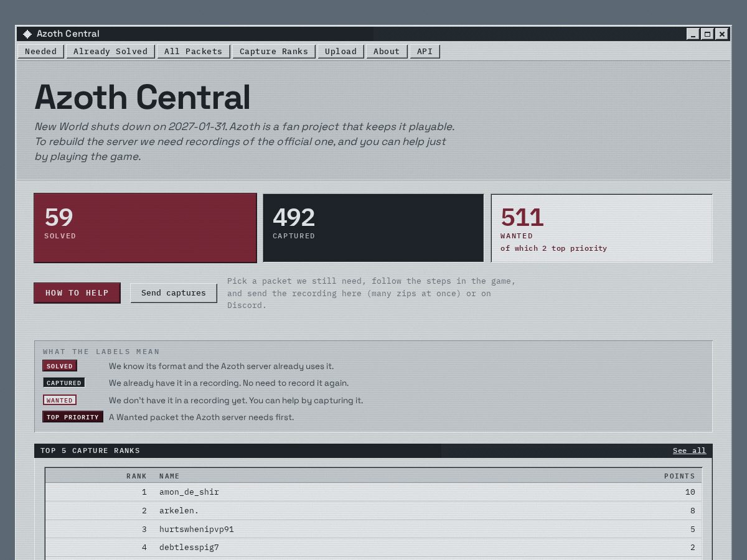
Task: Click the NAME column header
Action: 169,476
